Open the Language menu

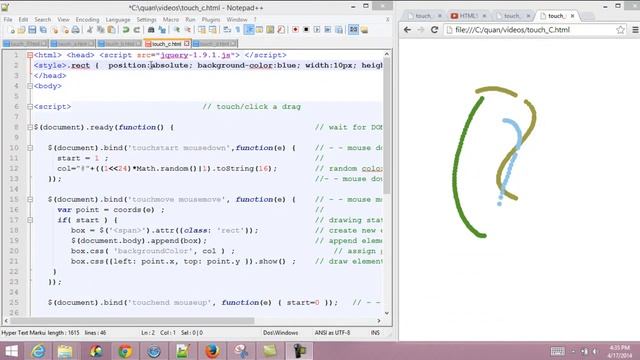(118, 20)
